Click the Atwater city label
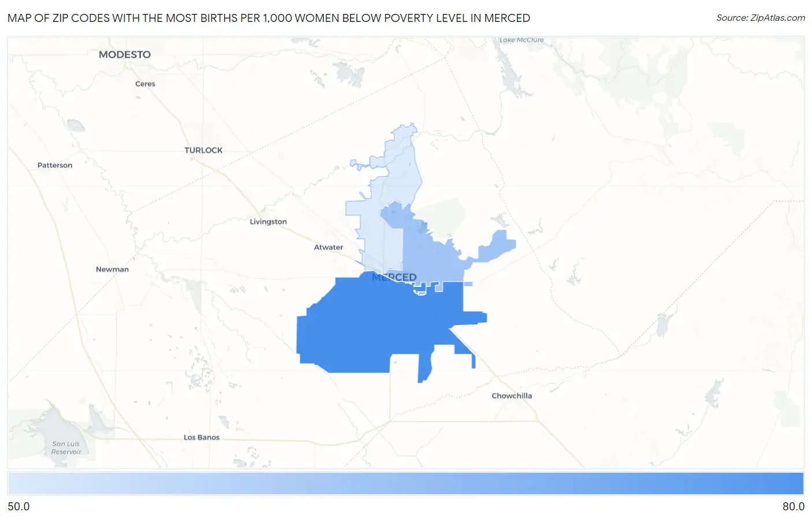The width and height of the screenshot is (812, 519). pyautogui.click(x=329, y=247)
